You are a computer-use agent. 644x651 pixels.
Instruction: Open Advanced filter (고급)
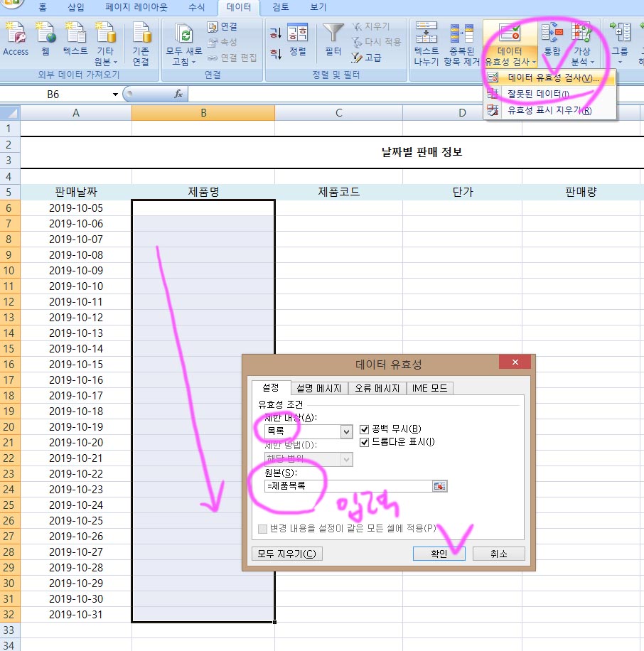point(366,58)
